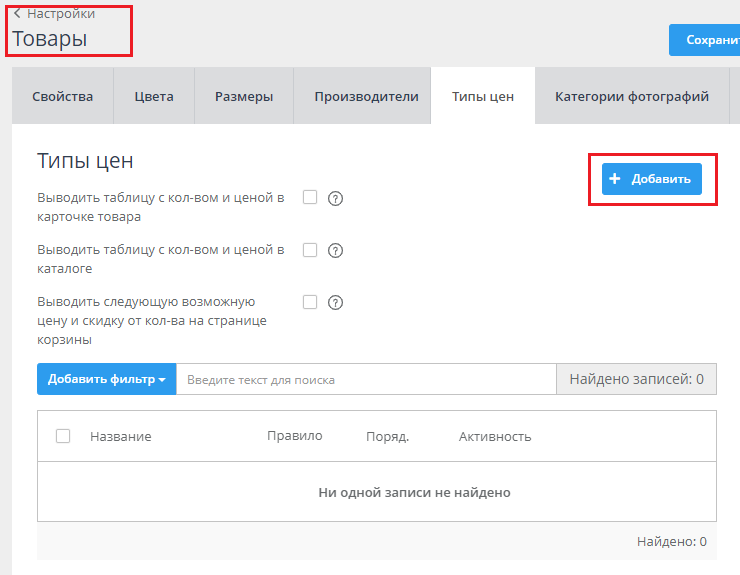Switch to the Свойства tab
The image size is (740, 575).
(x=63, y=97)
